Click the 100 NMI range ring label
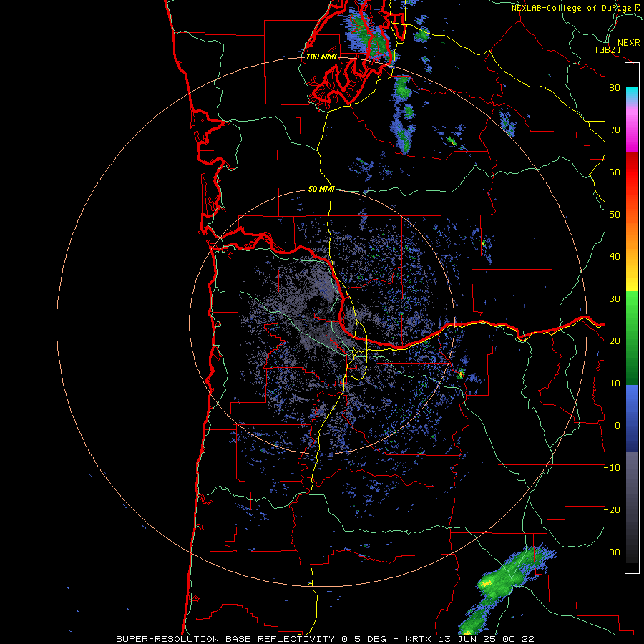The image size is (644, 644). [x=321, y=57]
